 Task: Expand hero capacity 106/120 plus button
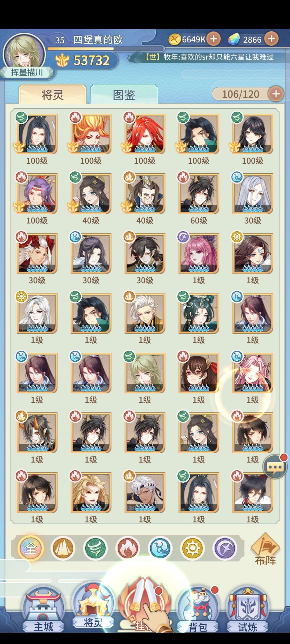pyautogui.click(x=276, y=94)
